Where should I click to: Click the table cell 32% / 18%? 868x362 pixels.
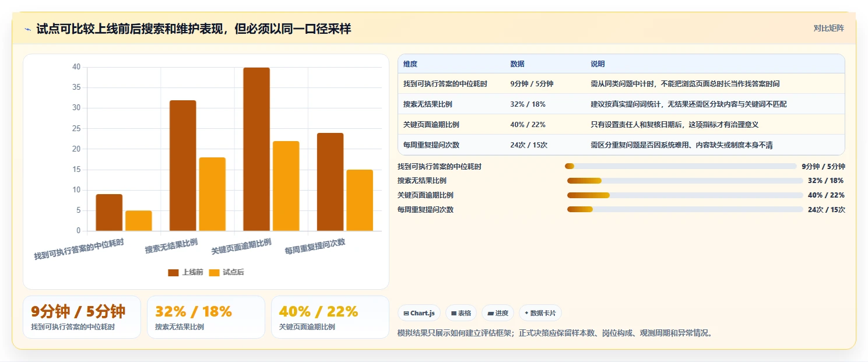528,104
